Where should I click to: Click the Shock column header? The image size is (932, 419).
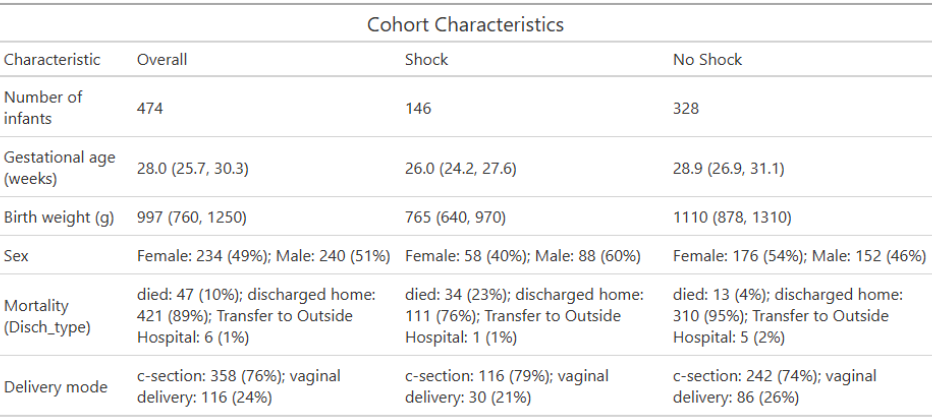tap(427, 59)
